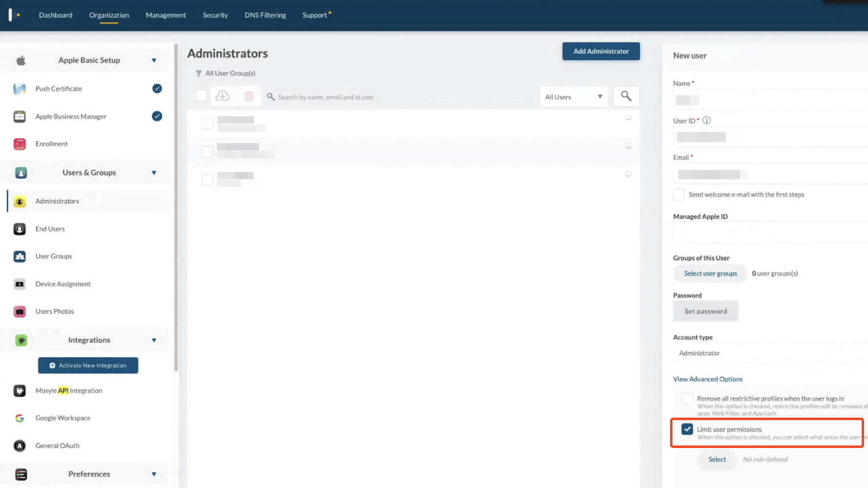This screenshot has width=868, height=488.
Task: Click the User ID info icon
Action: 707,121
